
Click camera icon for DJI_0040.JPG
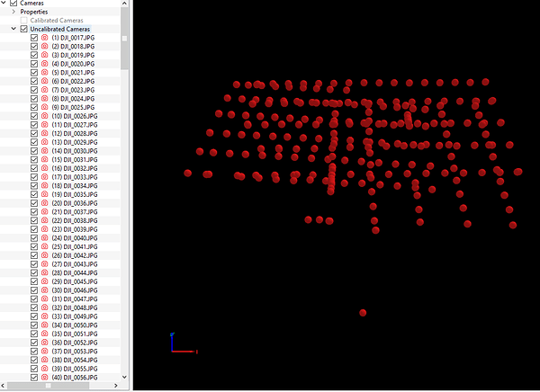coord(44,238)
